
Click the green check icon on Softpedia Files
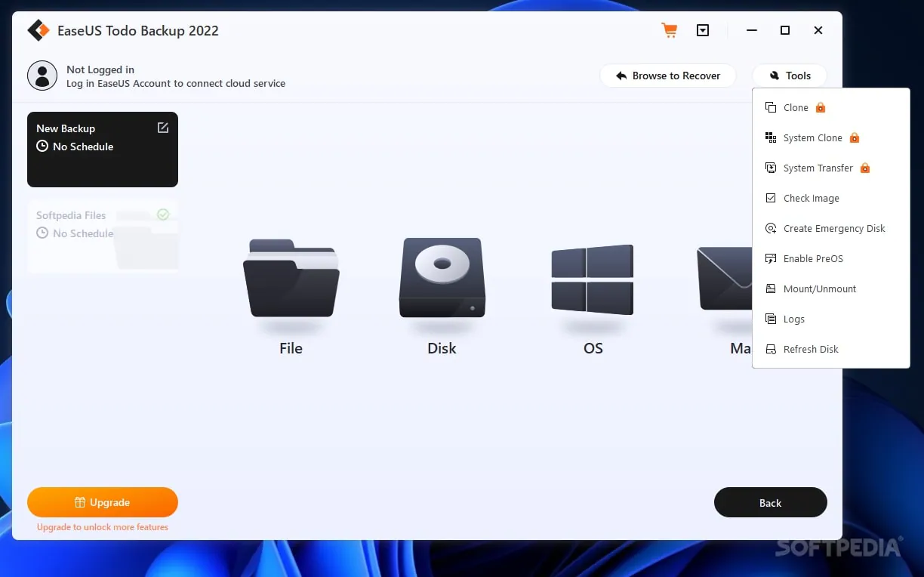coord(163,214)
